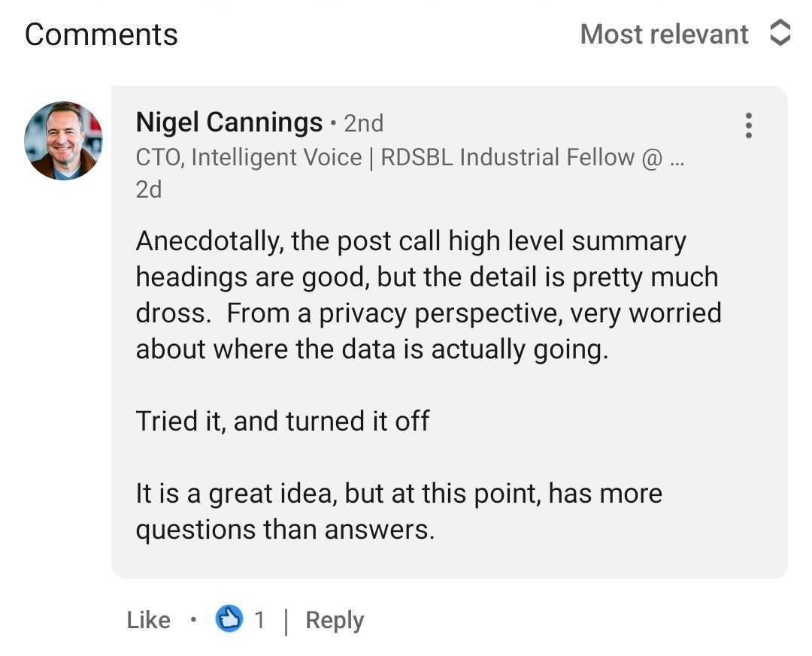
Task: Click the 2nd connection degree badge
Action: tap(364, 122)
